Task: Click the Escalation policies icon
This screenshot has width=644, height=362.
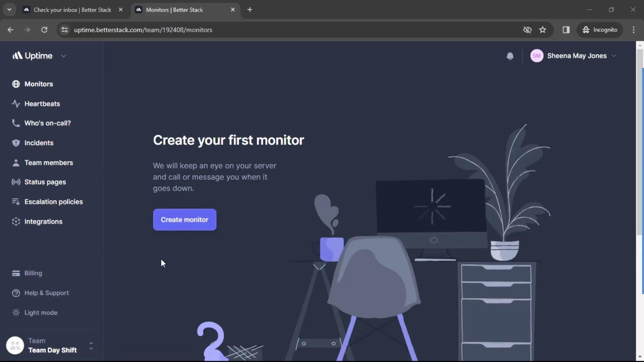Action: (x=15, y=202)
